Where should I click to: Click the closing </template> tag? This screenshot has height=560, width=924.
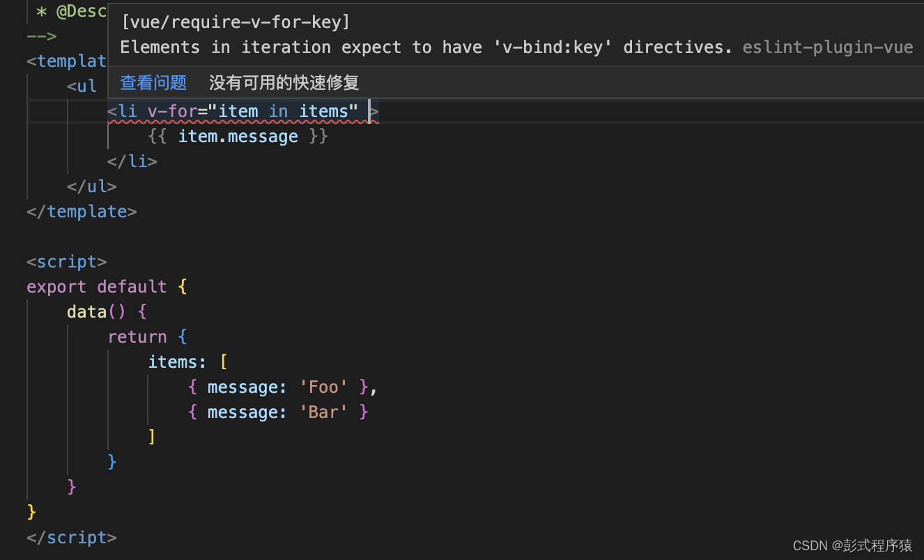(82, 212)
